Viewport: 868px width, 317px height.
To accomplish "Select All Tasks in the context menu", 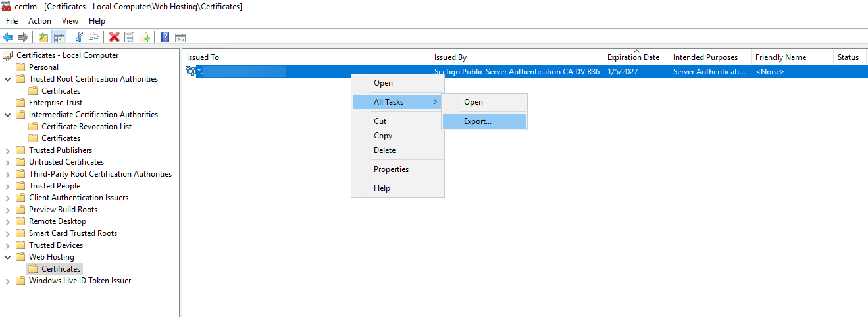I will pos(397,102).
